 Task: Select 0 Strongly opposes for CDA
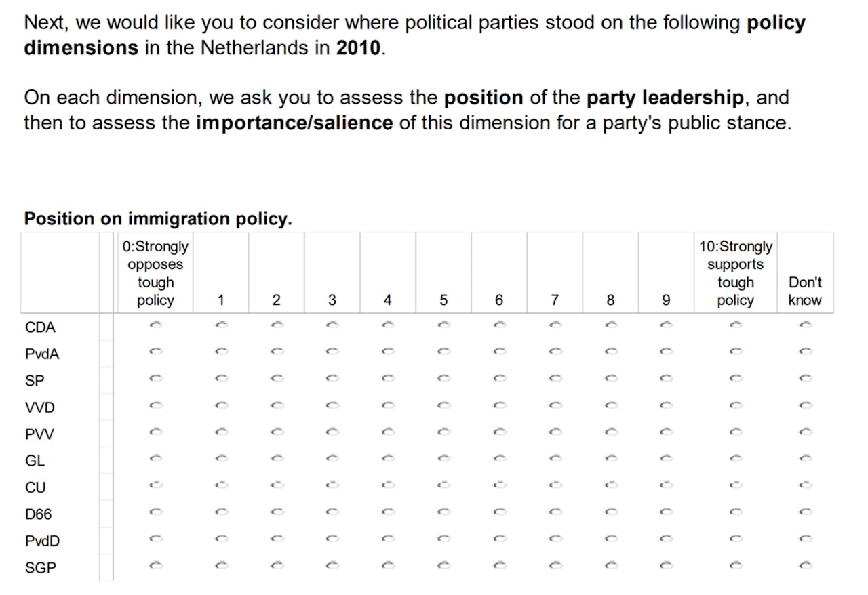point(155,325)
